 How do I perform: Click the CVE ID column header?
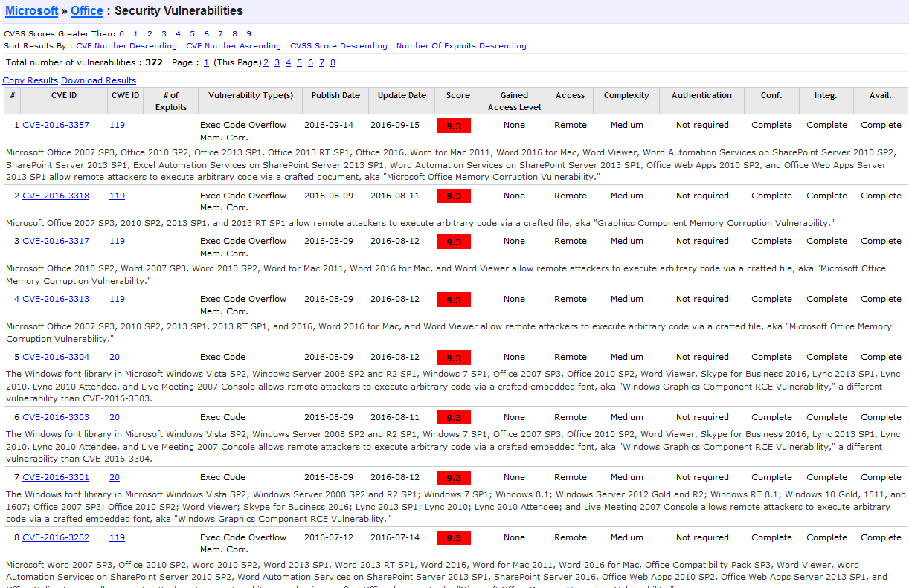[x=64, y=101]
